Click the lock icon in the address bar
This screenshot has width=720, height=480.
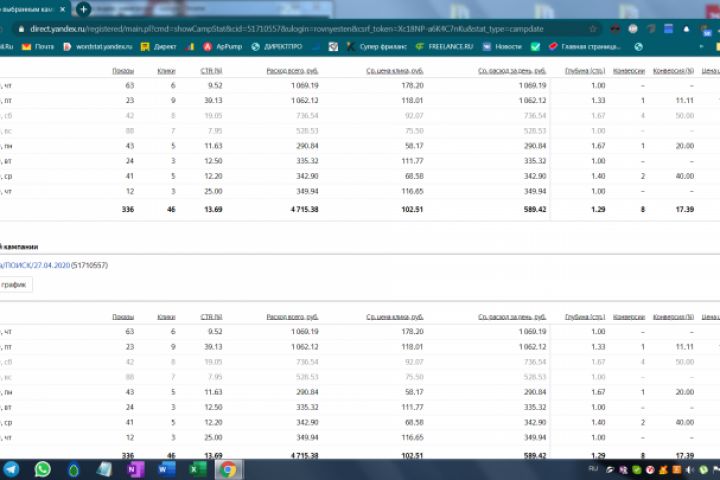(x=21, y=29)
